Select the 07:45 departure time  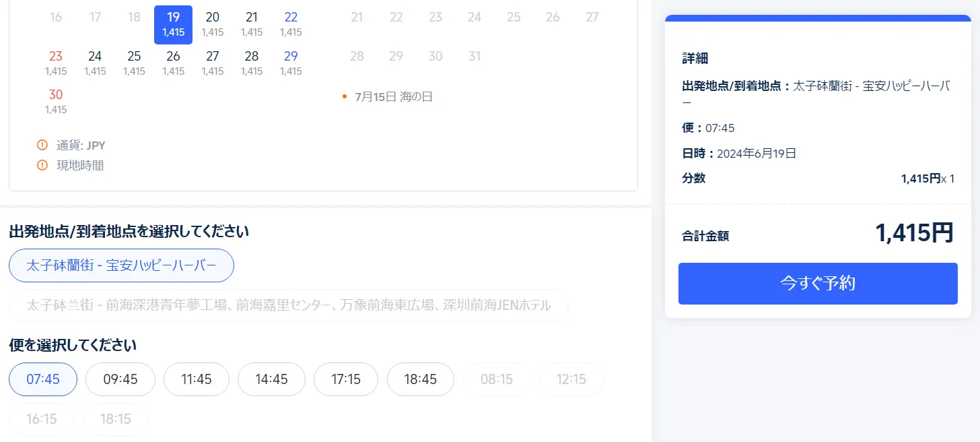click(x=43, y=379)
